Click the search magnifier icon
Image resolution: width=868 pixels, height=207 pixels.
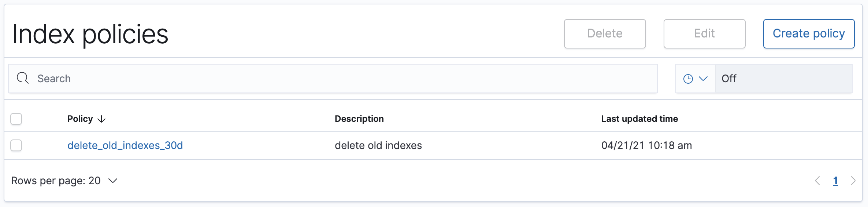tap(23, 78)
